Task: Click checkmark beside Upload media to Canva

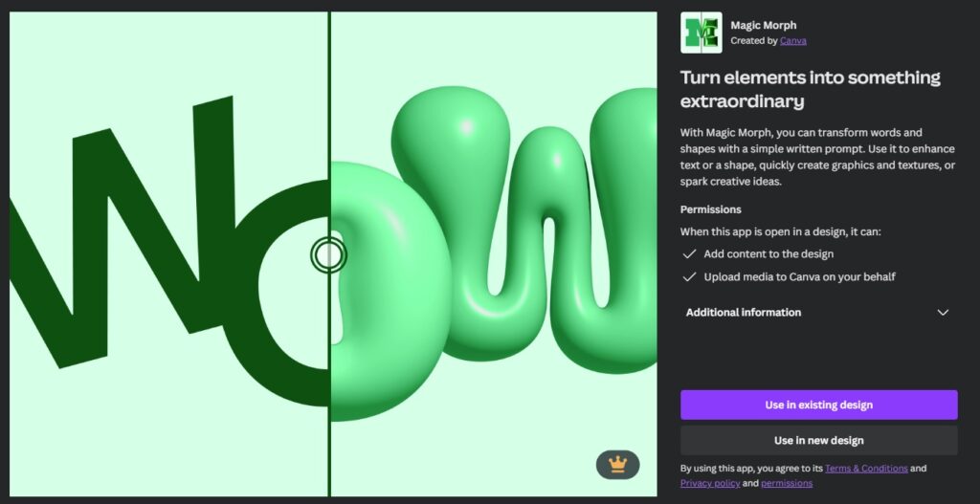Action: click(x=689, y=276)
